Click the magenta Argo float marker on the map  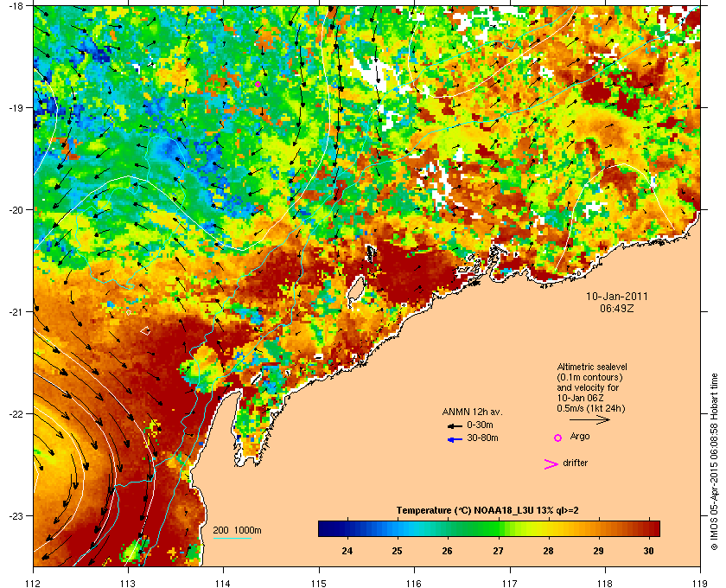(258, 85)
